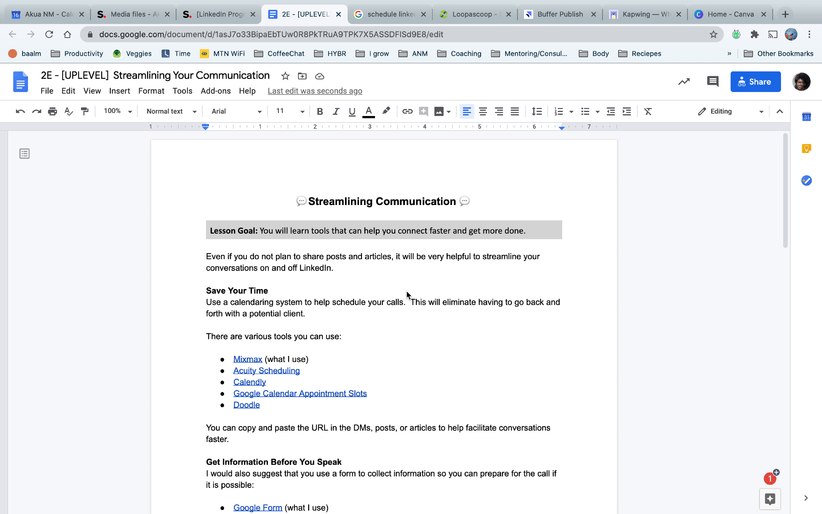
Task: Open Google Calendar Appointment Slots link
Action: coord(300,393)
